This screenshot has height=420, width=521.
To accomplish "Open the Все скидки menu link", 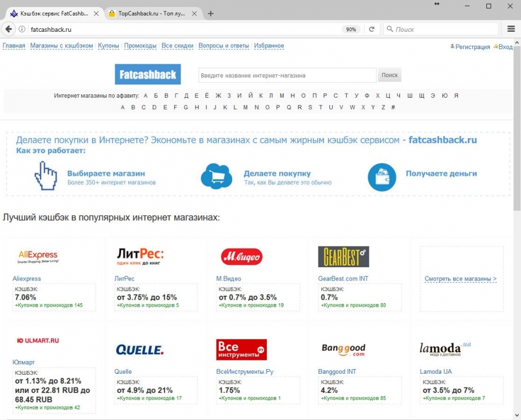I will click(x=178, y=46).
